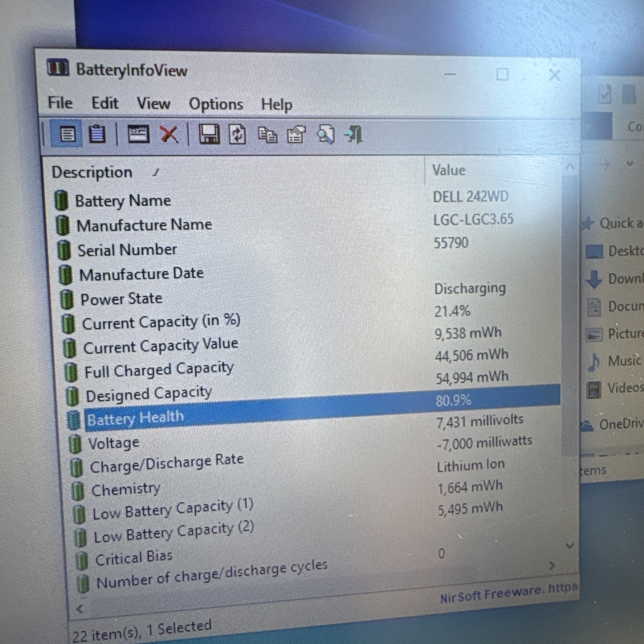Click the 9,538 mWh value
The image size is (644, 644).
468,333
